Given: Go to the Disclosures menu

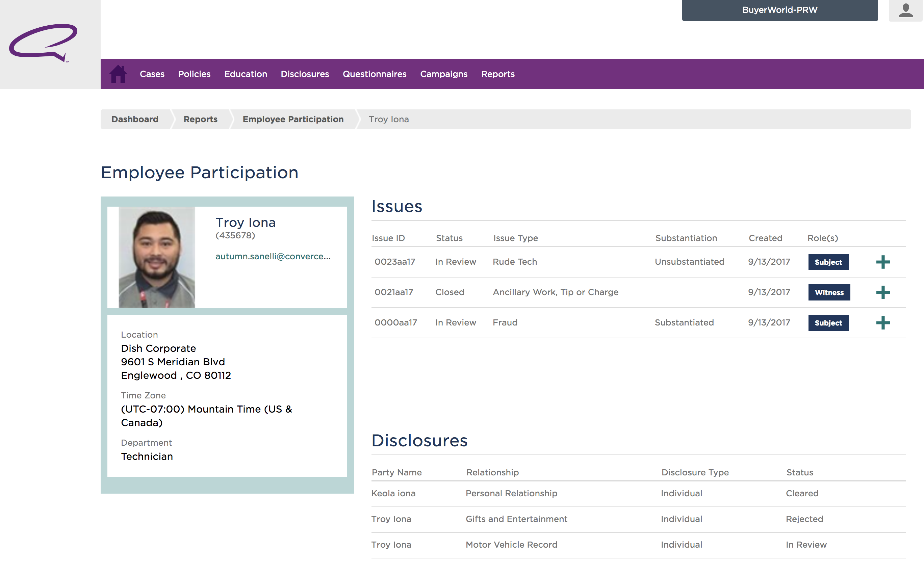Looking at the screenshot, I should 304,74.
